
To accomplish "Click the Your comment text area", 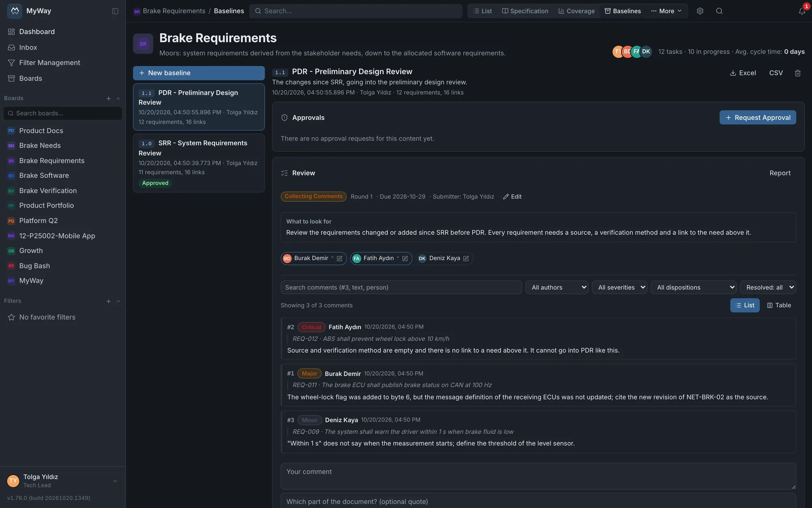I will [x=538, y=476].
